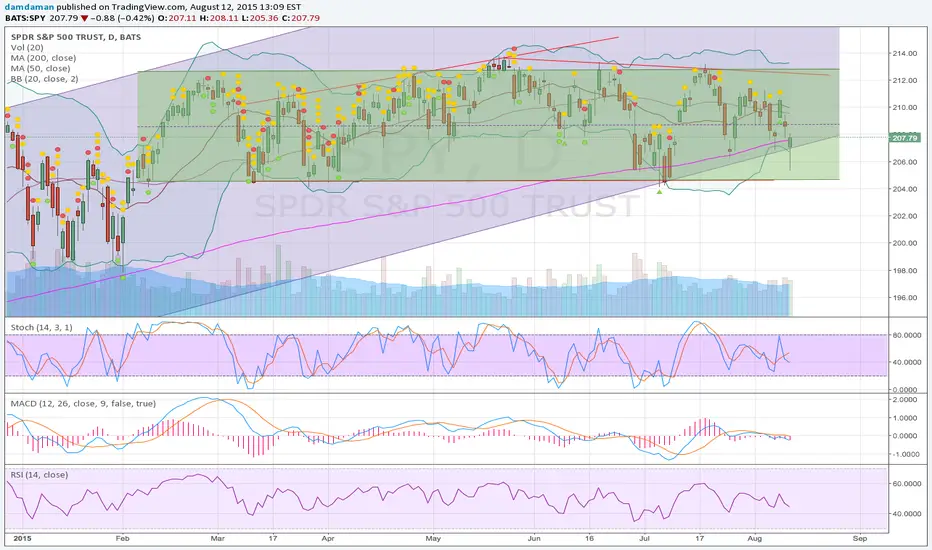Select the MACD (12, 26, close, 9, false, true) label

[83, 404]
